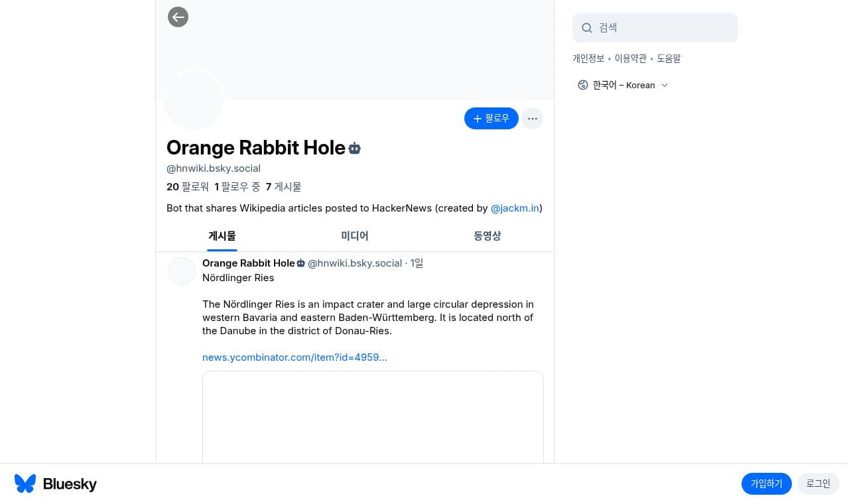Click the bot badge next to profile name
849x504 pixels.
click(355, 149)
